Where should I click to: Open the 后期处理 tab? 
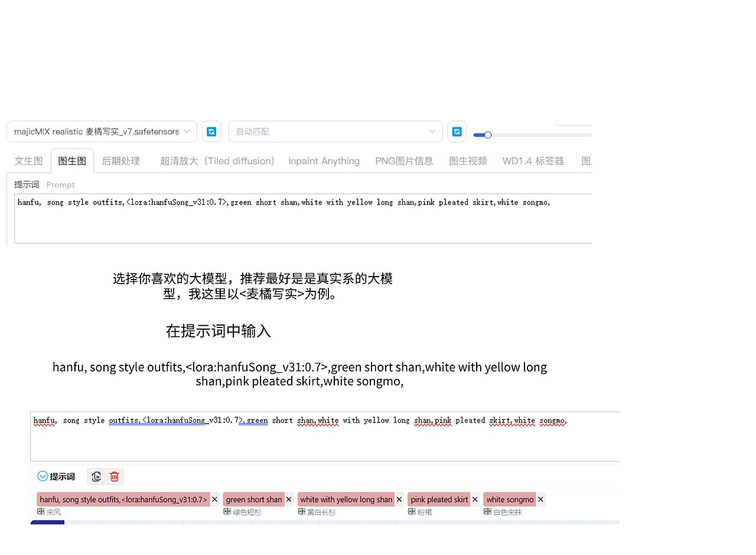coord(120,161)
